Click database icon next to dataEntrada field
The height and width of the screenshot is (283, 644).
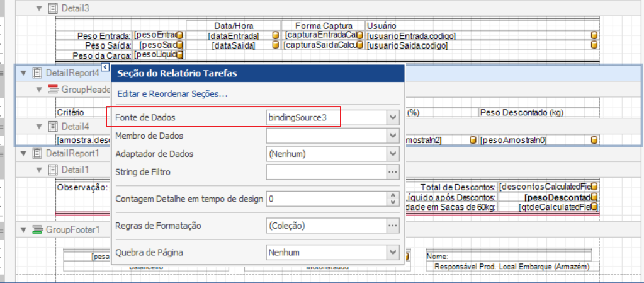[276, 35]
